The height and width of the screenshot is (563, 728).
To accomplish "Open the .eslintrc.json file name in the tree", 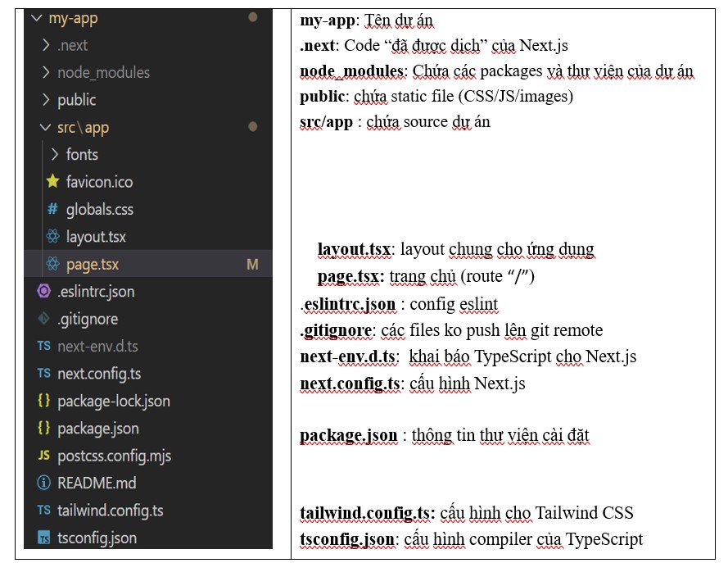I will (96, 292).
